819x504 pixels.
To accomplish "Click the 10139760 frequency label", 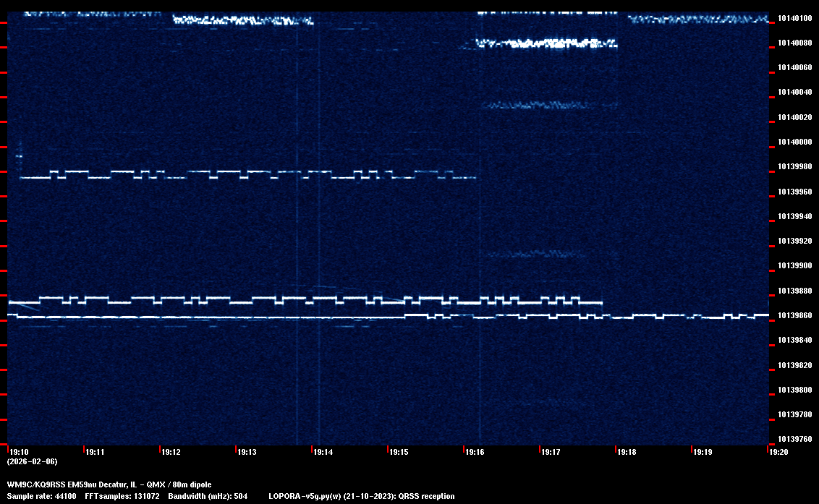I will pyautogui.click(x=794, y=439).
